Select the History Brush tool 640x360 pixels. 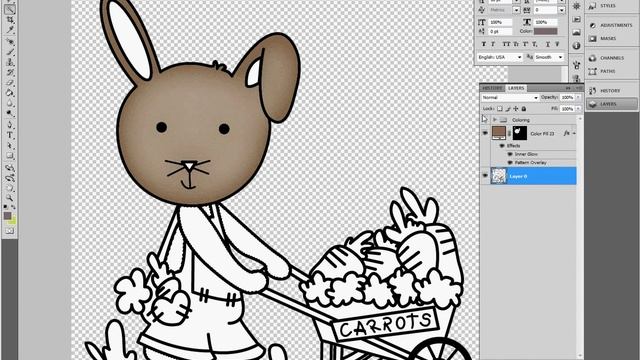10,72
